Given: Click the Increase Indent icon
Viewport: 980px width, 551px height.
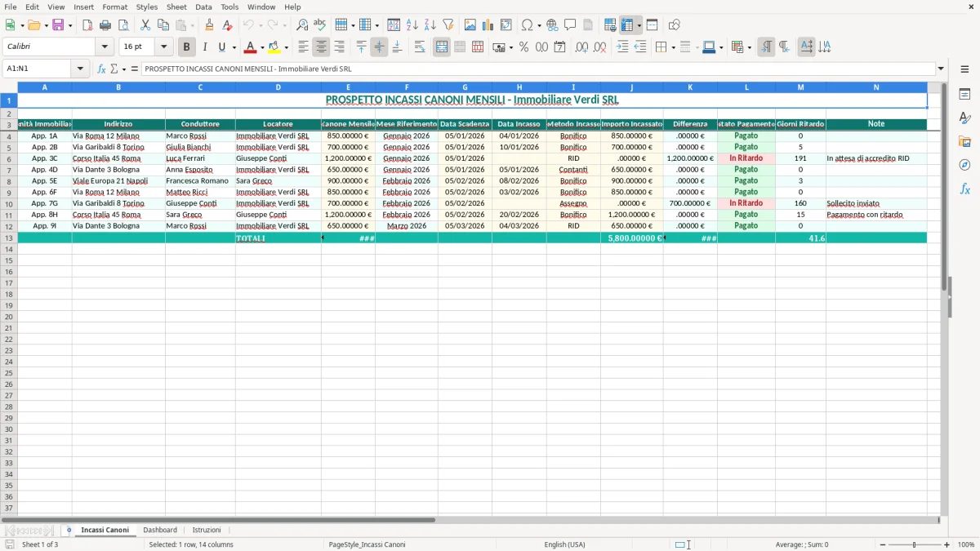Looking at the screenshot, I should (622, 47).
